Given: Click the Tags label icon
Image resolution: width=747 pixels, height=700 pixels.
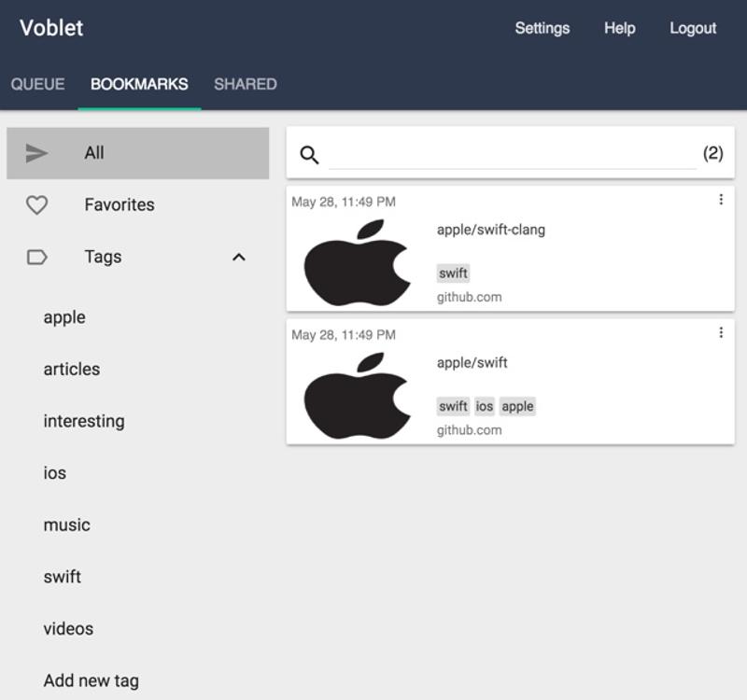Looking at the screenshot, I should (x=36, y=257).
